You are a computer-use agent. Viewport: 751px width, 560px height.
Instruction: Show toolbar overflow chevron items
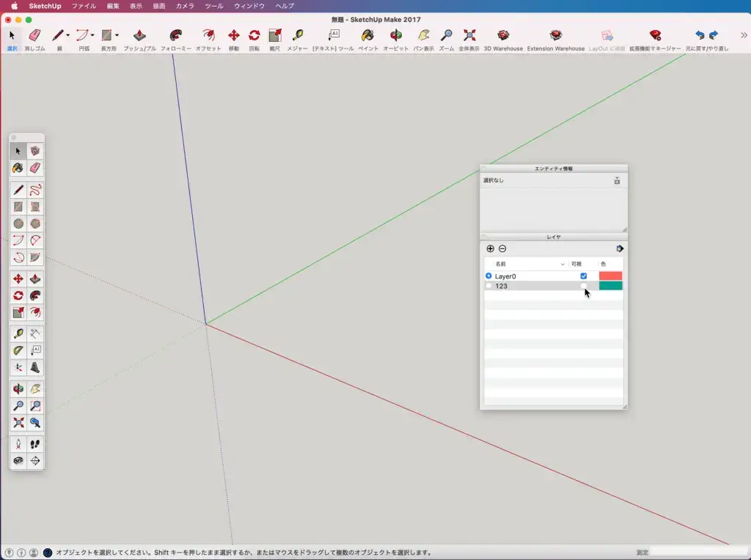pos(744,35)
